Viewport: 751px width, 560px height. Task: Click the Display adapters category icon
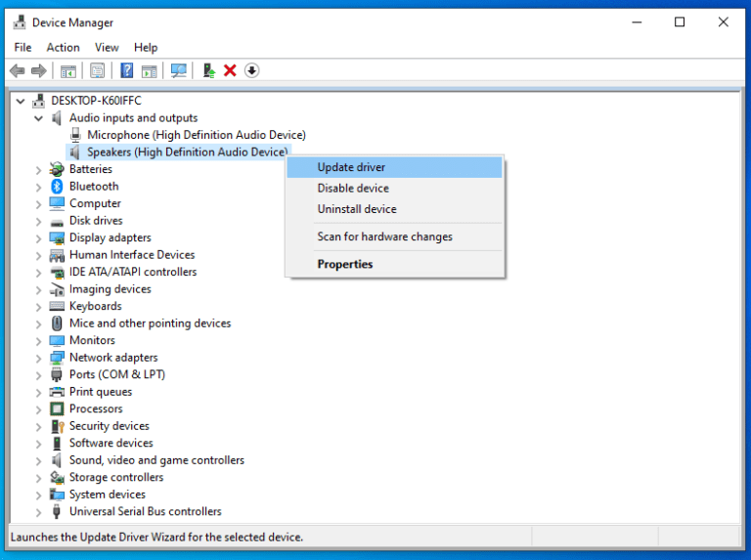(x=57, y=237)
